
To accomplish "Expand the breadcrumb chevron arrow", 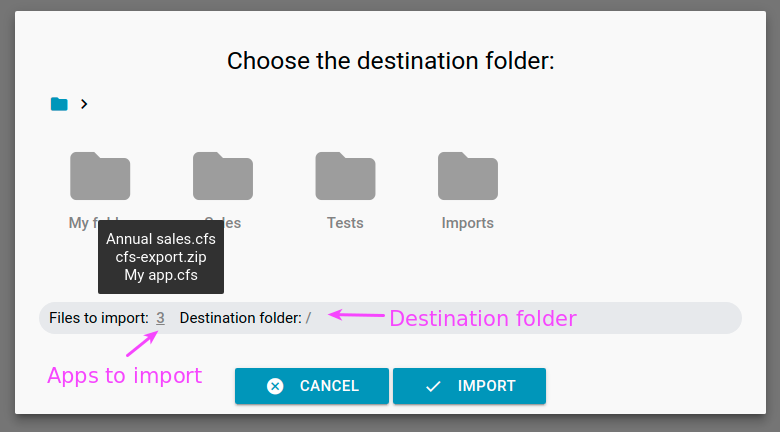I will (x=85, y=104).
